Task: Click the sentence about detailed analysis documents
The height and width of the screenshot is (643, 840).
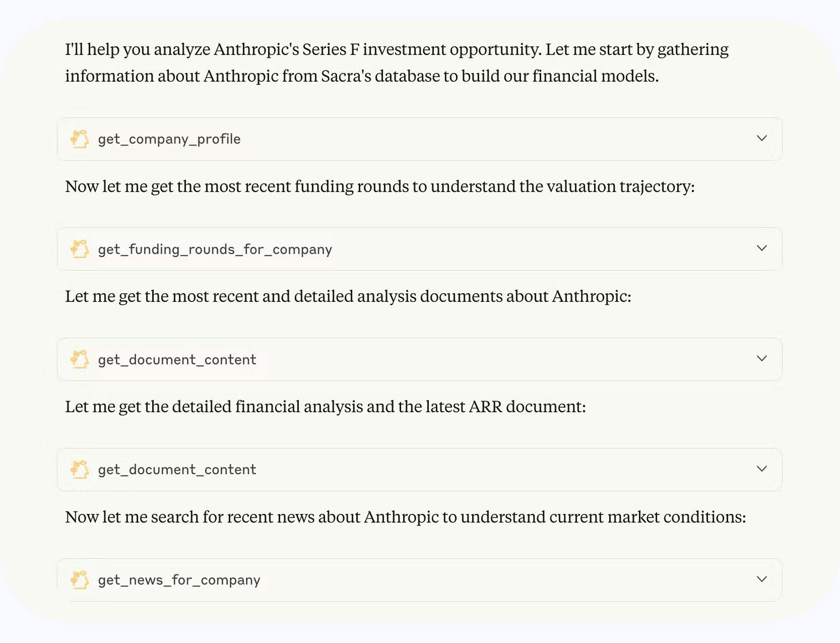Action: point(348,297)
